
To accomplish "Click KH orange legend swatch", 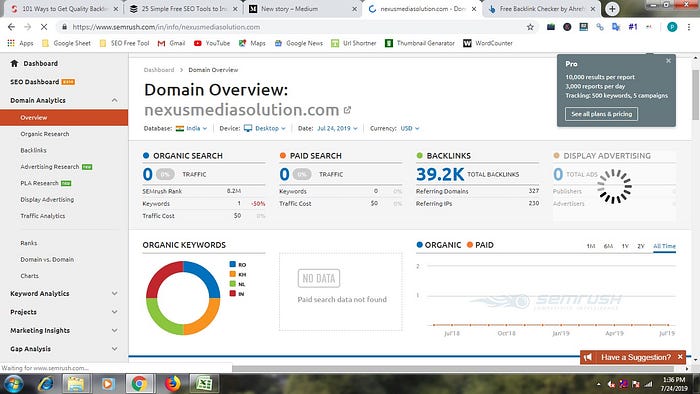I will 233,274.
